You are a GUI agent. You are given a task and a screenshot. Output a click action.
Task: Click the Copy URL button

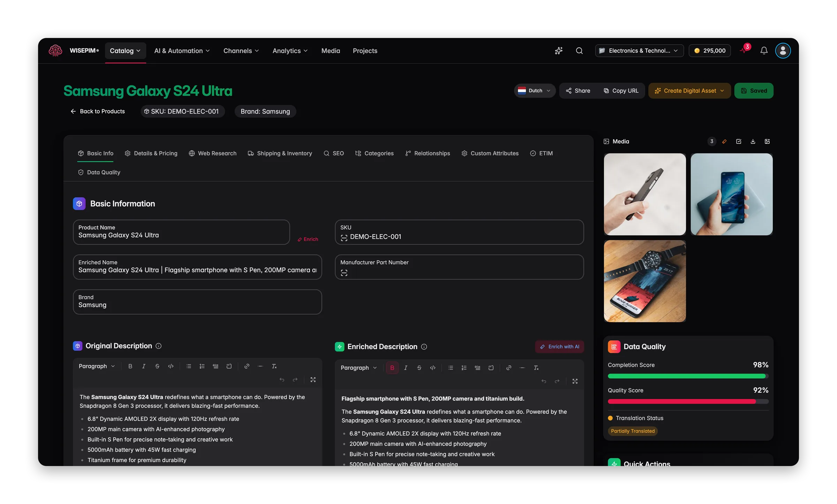[621, 91]
